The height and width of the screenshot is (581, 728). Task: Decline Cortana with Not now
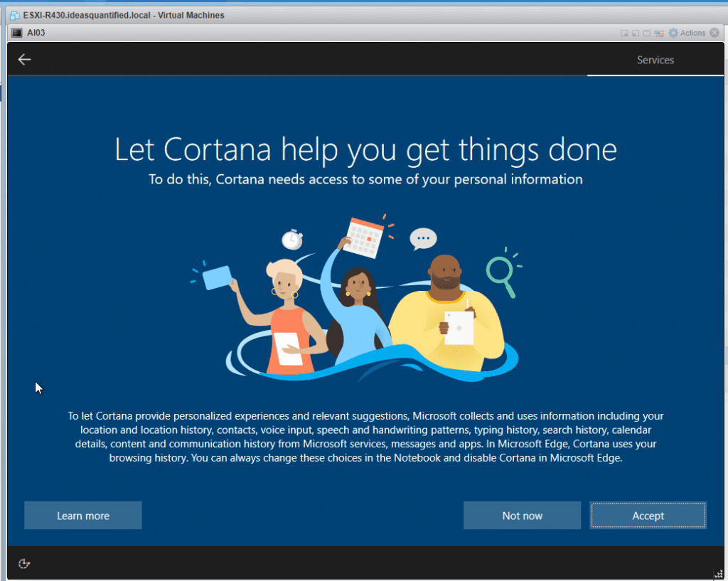point(523,516)
